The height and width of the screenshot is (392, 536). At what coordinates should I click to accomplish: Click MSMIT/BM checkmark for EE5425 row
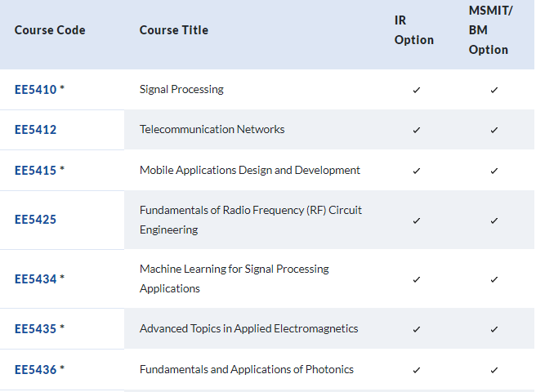494,220
